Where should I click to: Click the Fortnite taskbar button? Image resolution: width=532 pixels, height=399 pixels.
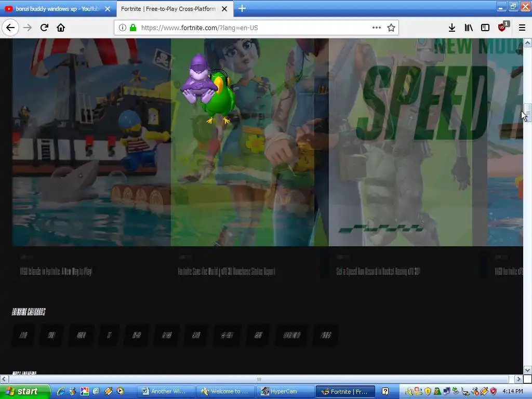(345, 392)
